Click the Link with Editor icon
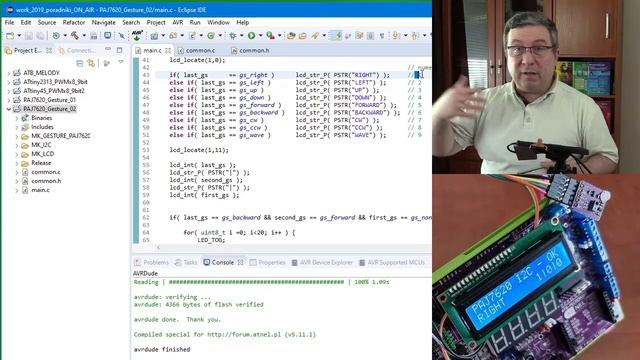The image size is (640, 360). click(91, 63)
